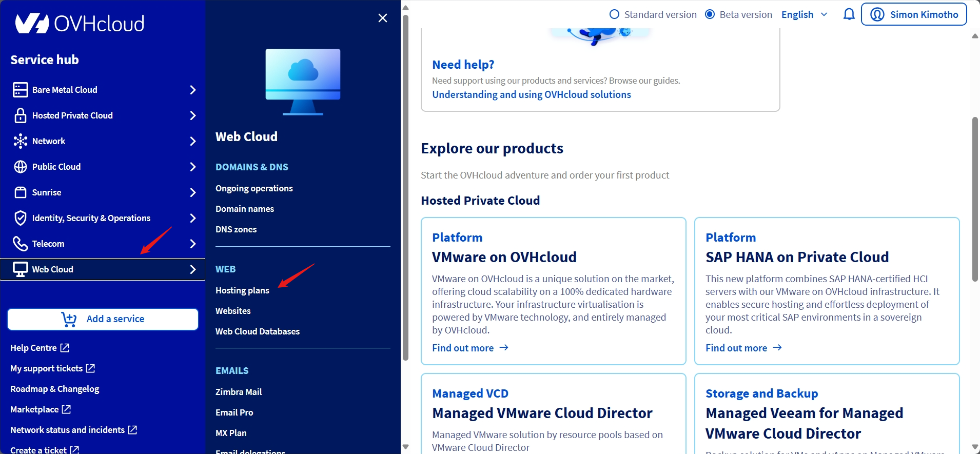Viewport: 980px width, 454px height.
Task: Click the Add a service button
Action: (x=103, y=319)
